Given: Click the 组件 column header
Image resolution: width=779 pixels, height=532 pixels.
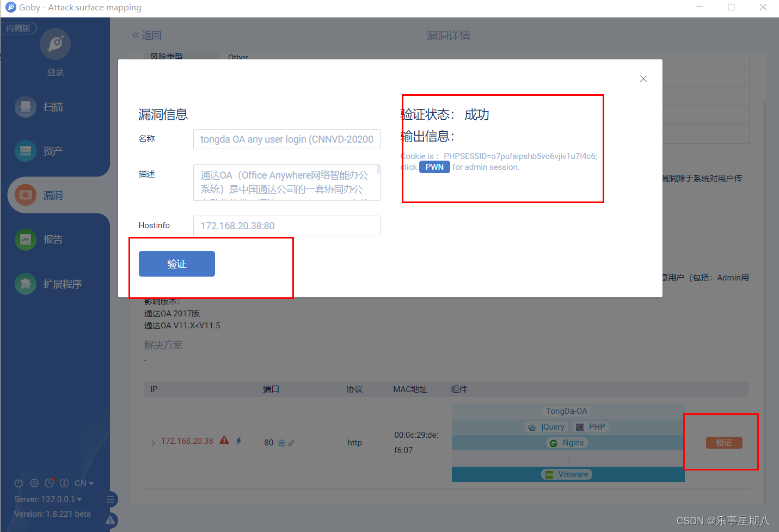Looking at the screenshot, I should coord(459,389).
